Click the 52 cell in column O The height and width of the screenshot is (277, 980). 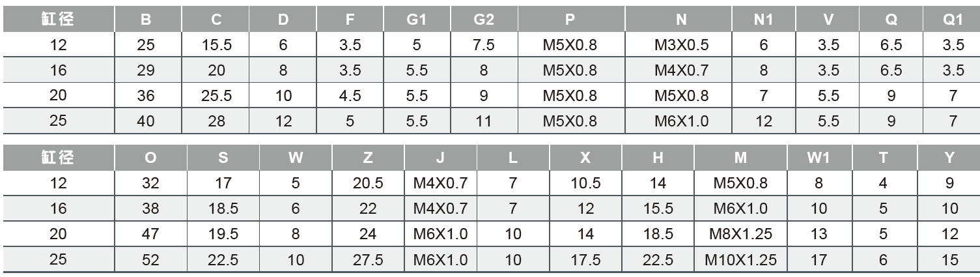tap(150, 260)
